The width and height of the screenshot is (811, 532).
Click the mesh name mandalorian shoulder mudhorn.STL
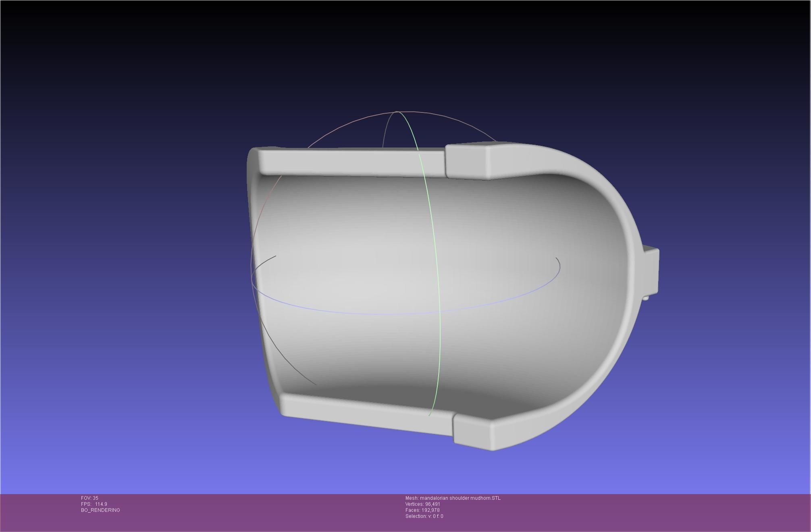pyautogui.click(x=460, y=498)
